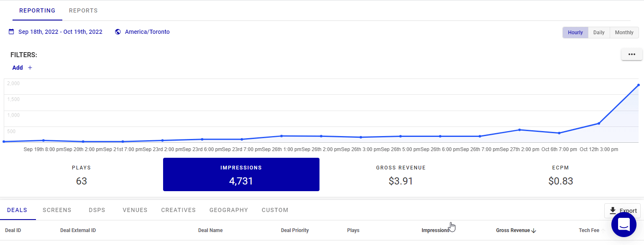Change the America/Toronto timezone
644x245 pixels.
click(147, 32)
